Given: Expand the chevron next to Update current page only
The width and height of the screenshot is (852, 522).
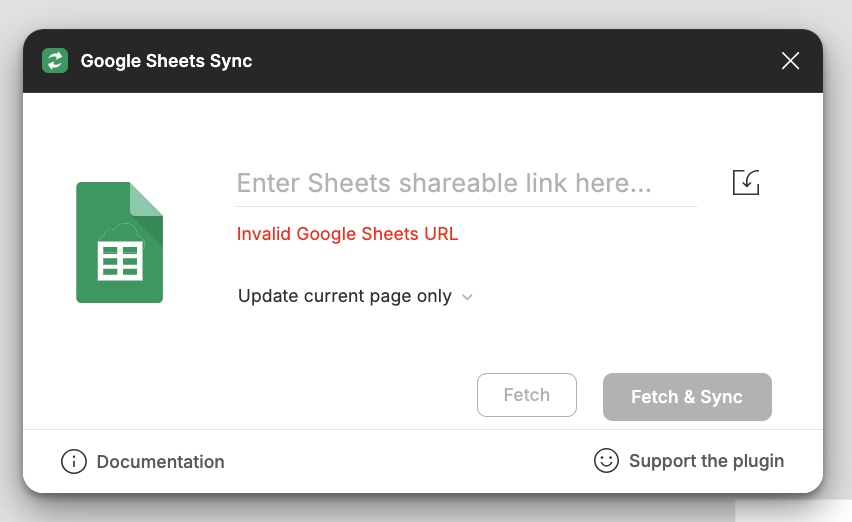Looking at the screenshot, I should (467, 297).
